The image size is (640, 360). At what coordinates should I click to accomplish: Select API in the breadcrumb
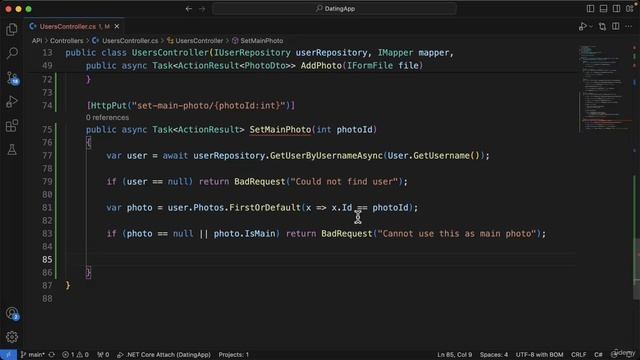click(x=37, y=41)
